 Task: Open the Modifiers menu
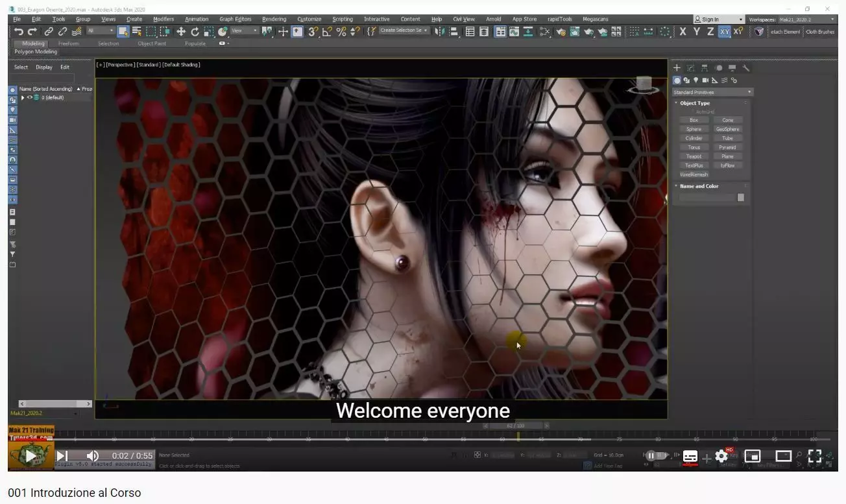click(163, 19)
